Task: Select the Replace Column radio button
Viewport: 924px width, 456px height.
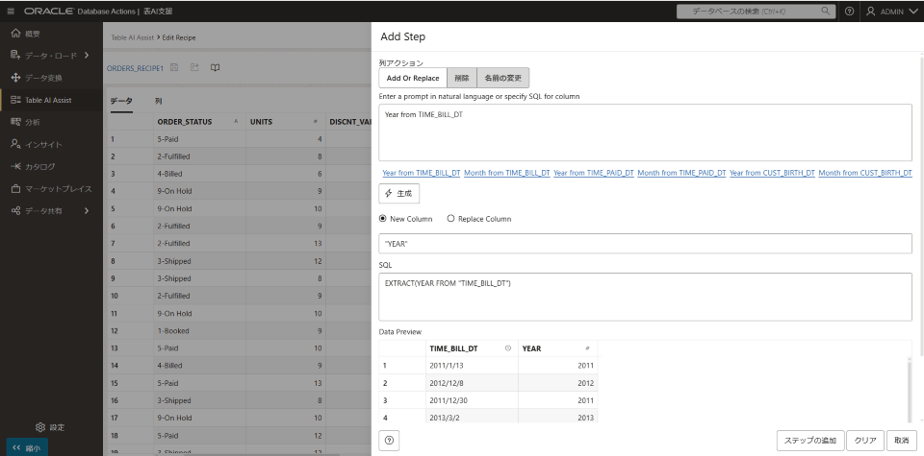Action: coord(450,218)
